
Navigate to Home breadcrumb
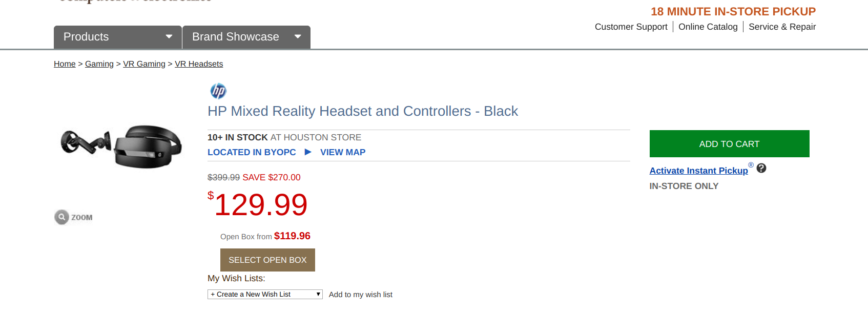65,64
